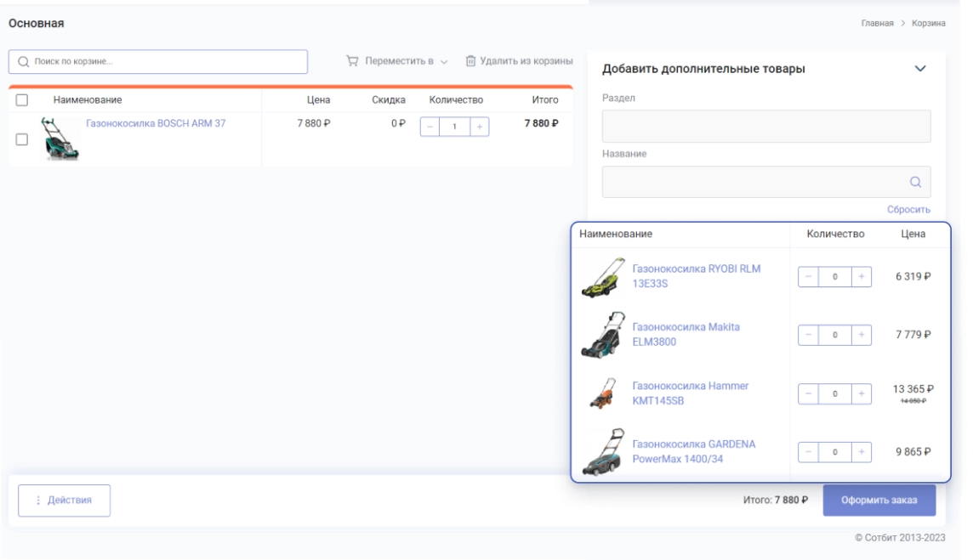This screenshot has width=973, height=560.
Task: Click Цена header in cart table
Action: [318, 99]
